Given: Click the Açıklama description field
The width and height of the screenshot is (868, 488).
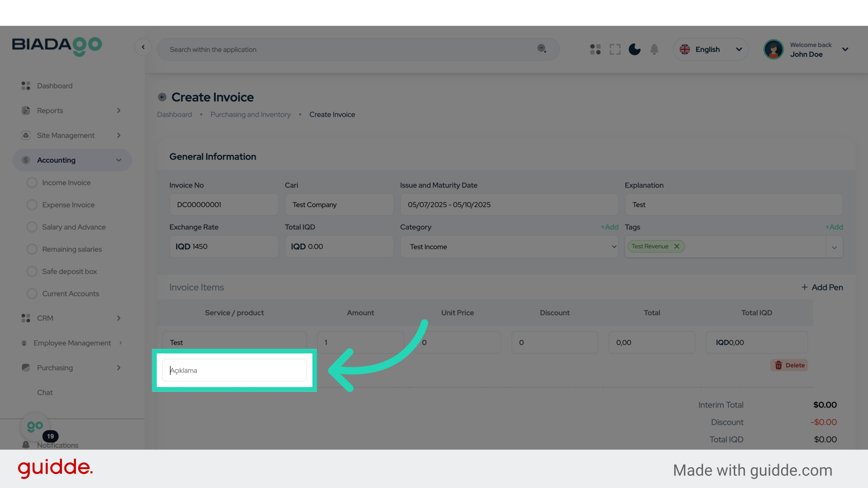Looking at the screenshot, I should click(x=234, y=371).
